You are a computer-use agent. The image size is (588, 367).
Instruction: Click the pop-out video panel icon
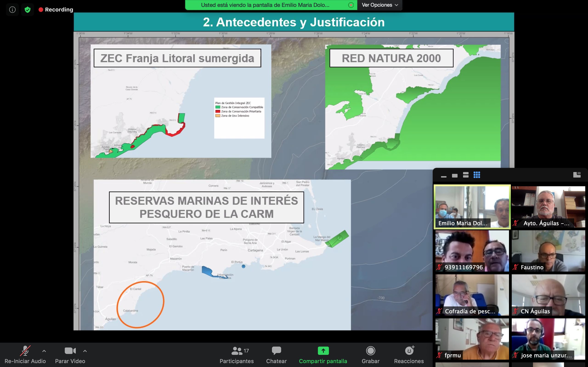pyautogui.click(x=577, y=175)
